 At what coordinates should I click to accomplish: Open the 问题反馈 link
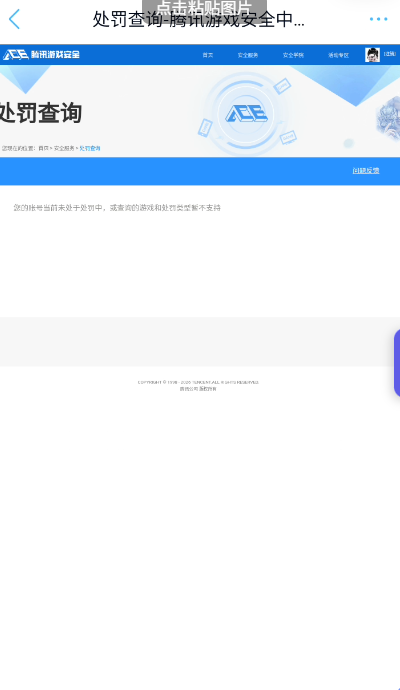click(x=366, y=170)
